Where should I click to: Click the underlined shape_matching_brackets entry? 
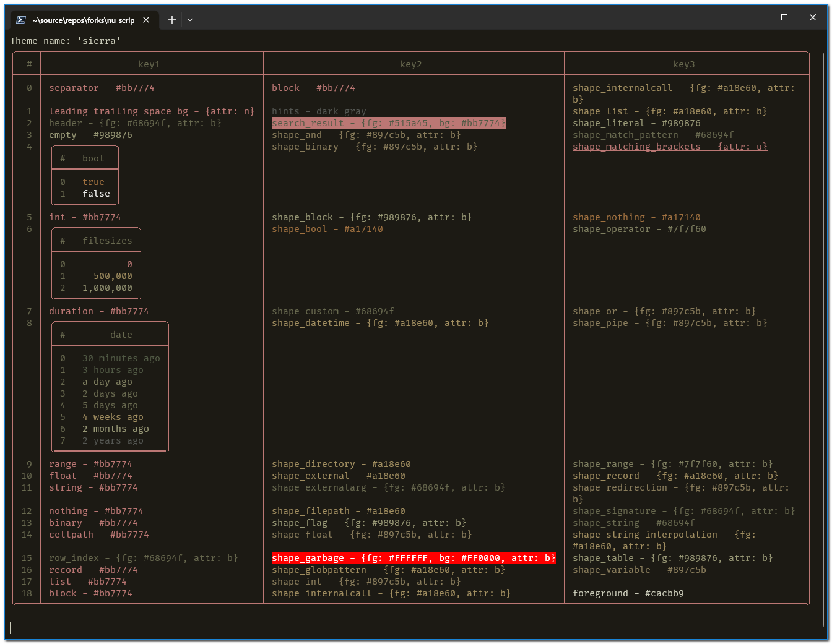tap(670, 147)
